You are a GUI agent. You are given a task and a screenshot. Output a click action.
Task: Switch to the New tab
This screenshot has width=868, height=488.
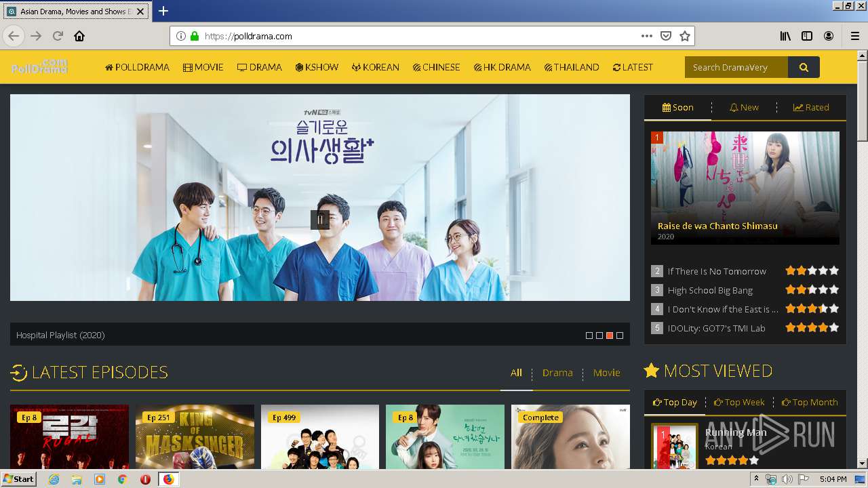pyautogui.click(x=744, y=107)
